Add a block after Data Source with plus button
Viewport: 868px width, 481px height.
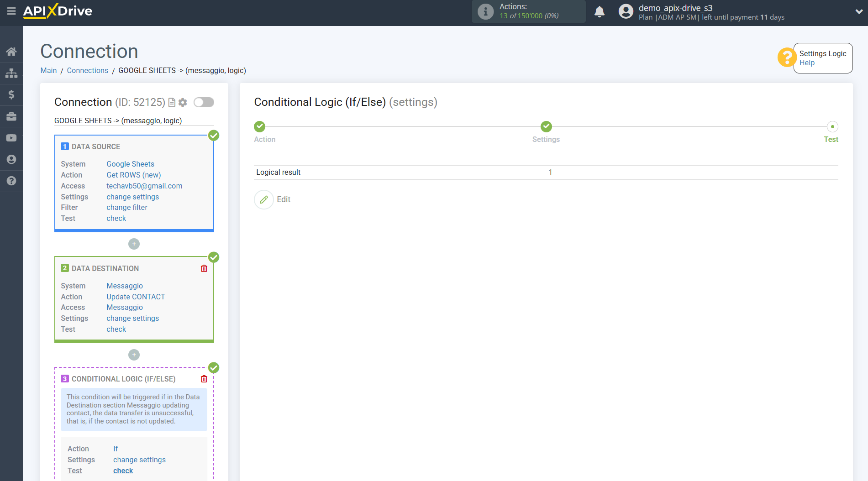(134, 244)
